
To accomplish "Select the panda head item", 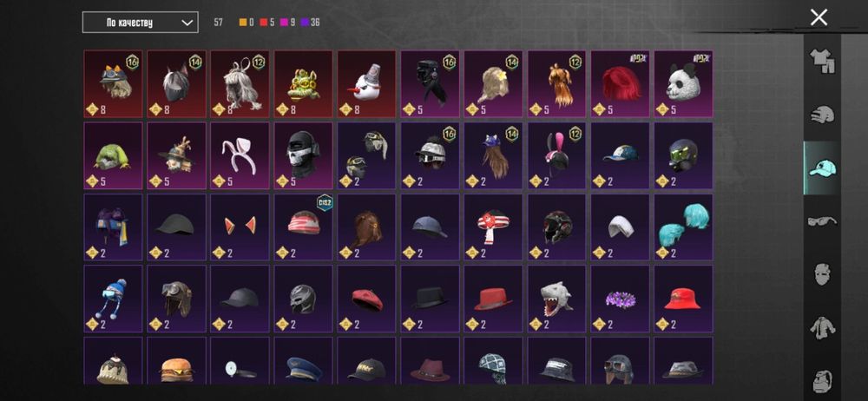I will [x=683, y=84].
